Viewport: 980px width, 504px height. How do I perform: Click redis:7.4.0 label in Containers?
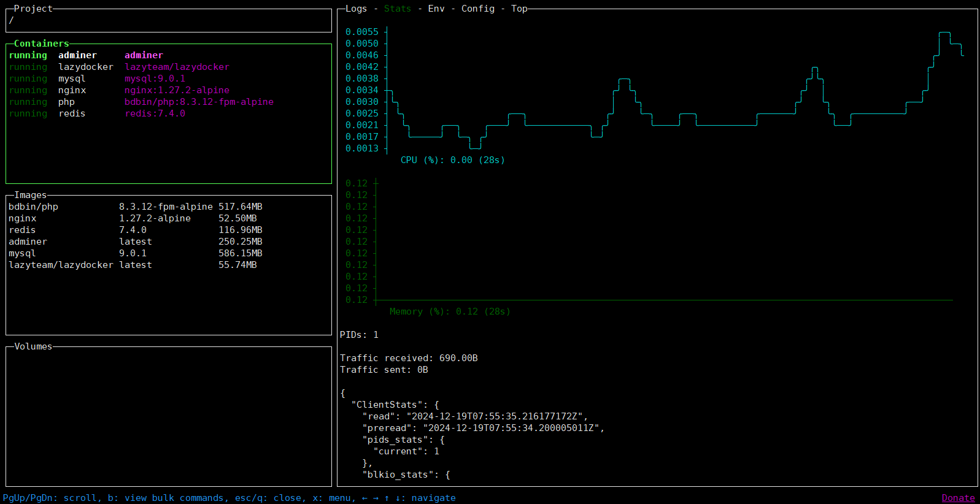coord(155,113)
